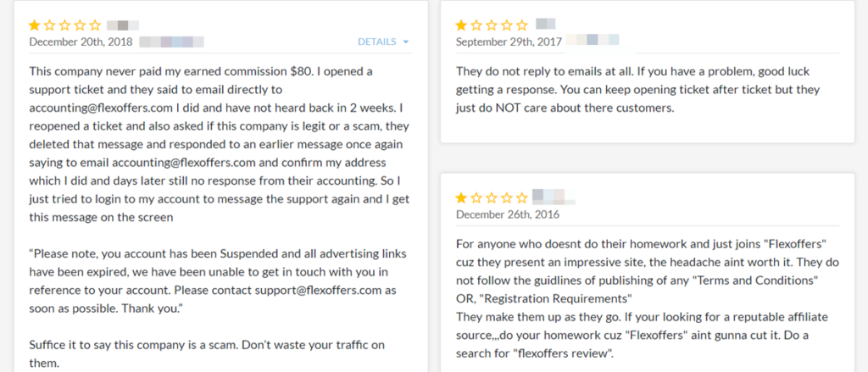The height and width of the screenshot is (372, 868).
Task: Click the second star on September 2017 review
Action: click(477, 25)
